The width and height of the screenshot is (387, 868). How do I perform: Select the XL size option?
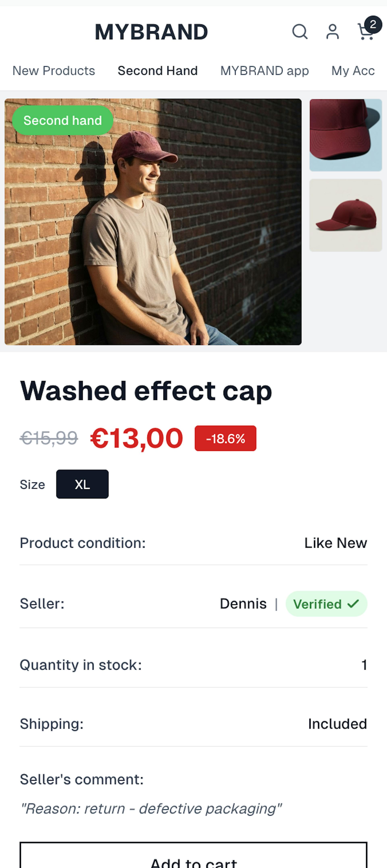coord(82,484)
